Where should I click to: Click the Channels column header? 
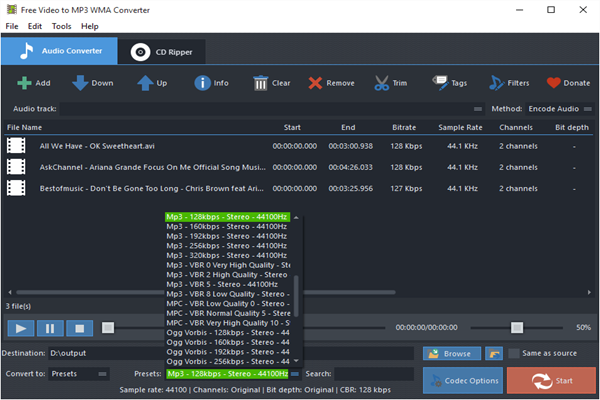(516, 127)
